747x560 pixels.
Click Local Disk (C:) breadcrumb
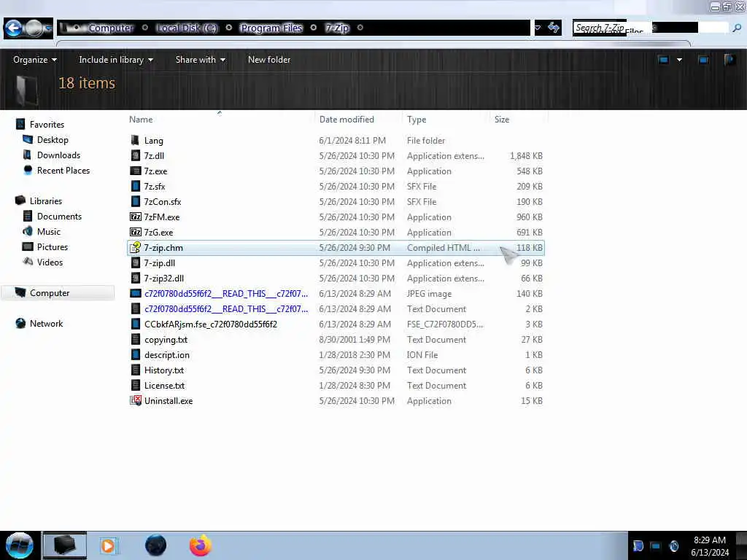click(x=187, y=28)
